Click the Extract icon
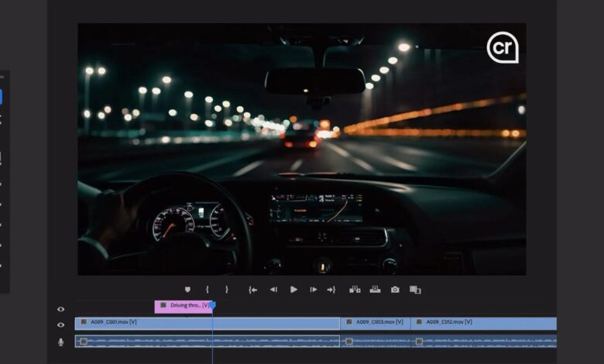Viewport: 604px width, 364px height. (376, 290)
